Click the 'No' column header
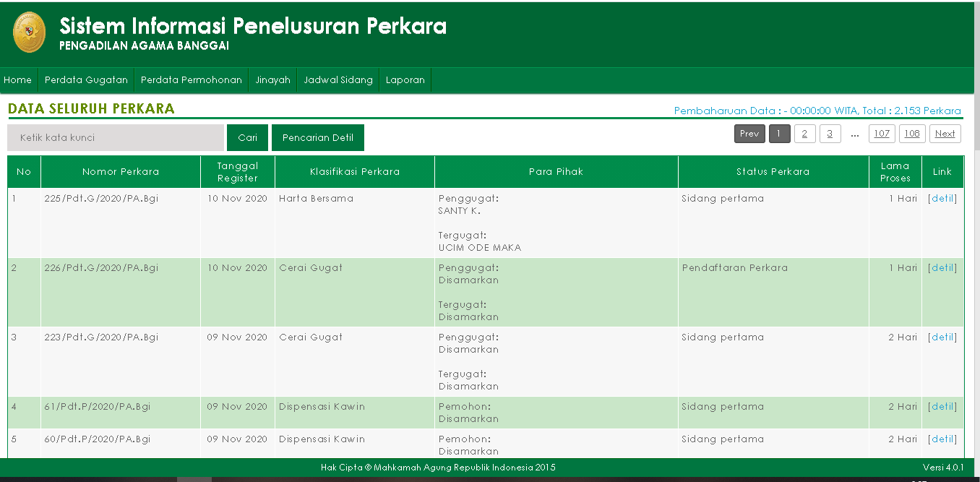 pyautogui.click(x=24, y=172)
